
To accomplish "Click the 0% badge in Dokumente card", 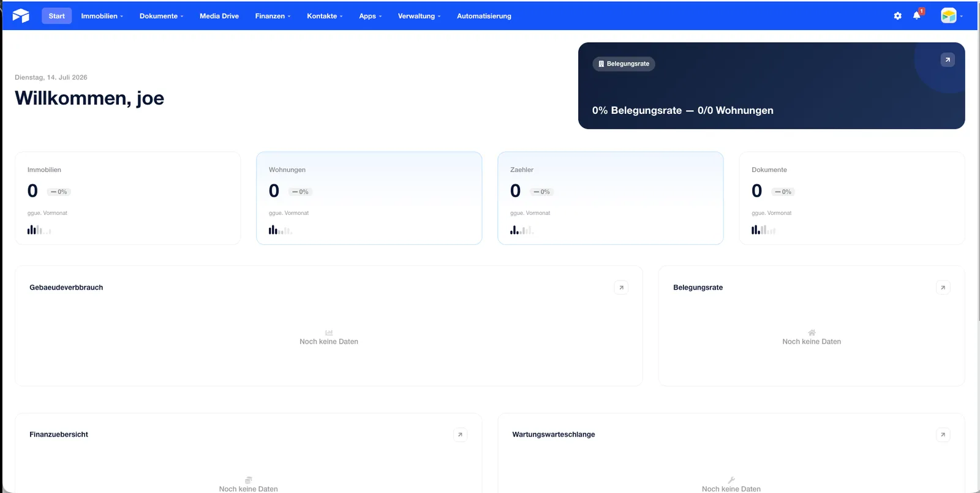I will [x=783, y=192].
